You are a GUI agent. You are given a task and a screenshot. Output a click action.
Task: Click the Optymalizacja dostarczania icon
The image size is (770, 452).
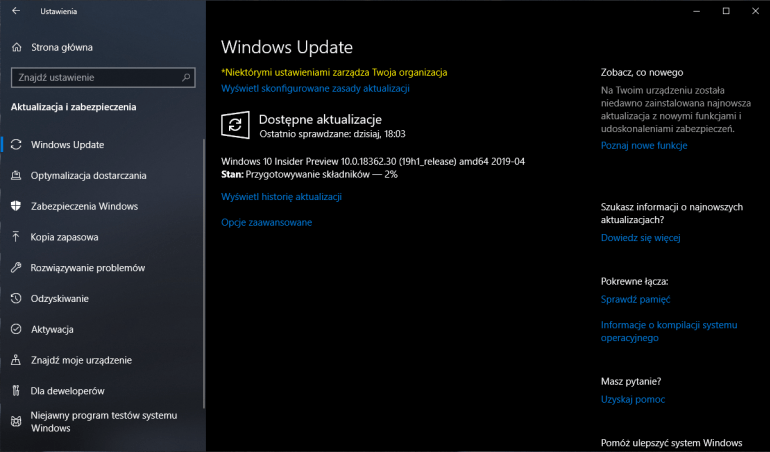coord(16,175)
